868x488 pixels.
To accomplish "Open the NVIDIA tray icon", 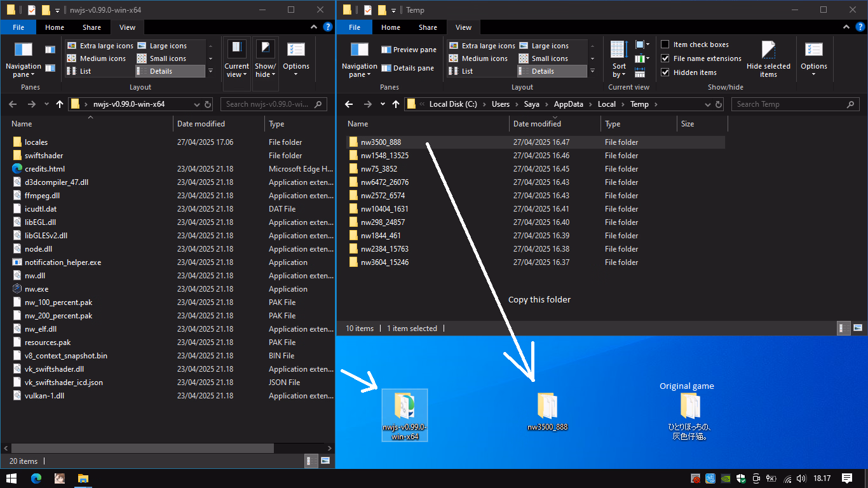I will pyautogui.click(x=726, y=478).
